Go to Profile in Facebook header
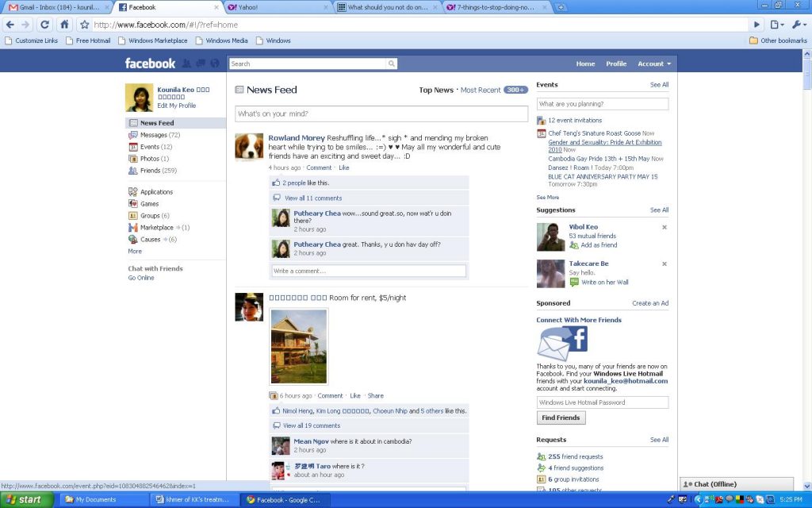Screen dimensions: 812x508 [x=616, y=63]
